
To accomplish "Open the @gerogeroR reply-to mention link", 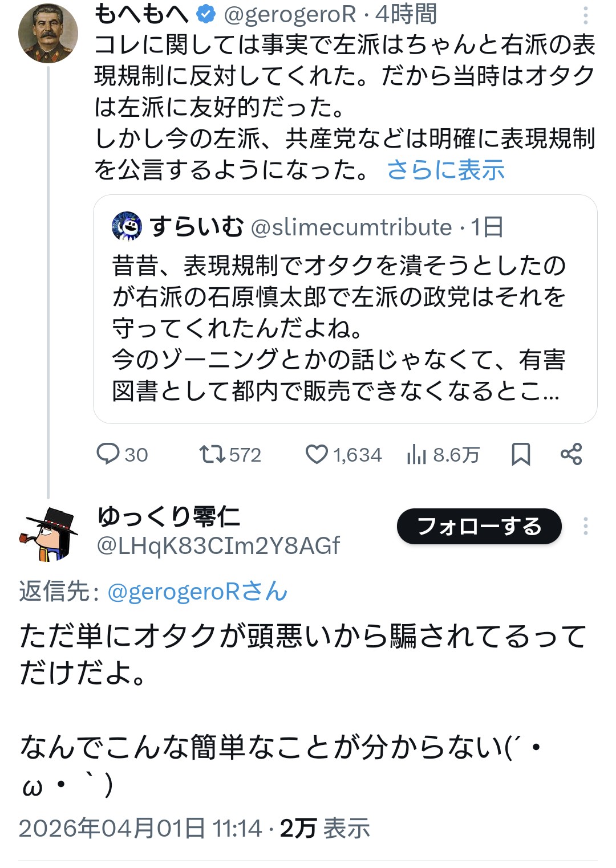I will click(x=197, y=592).
